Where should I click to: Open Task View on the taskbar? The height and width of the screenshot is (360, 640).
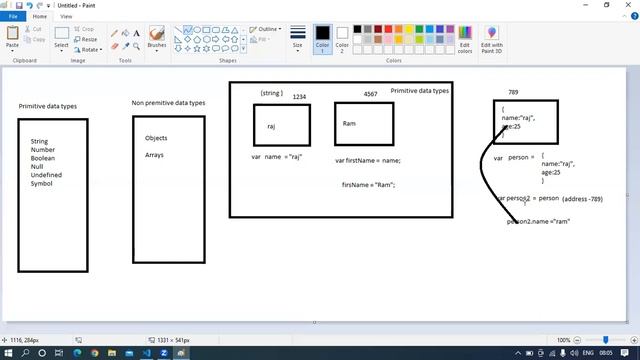click(59, 353)
